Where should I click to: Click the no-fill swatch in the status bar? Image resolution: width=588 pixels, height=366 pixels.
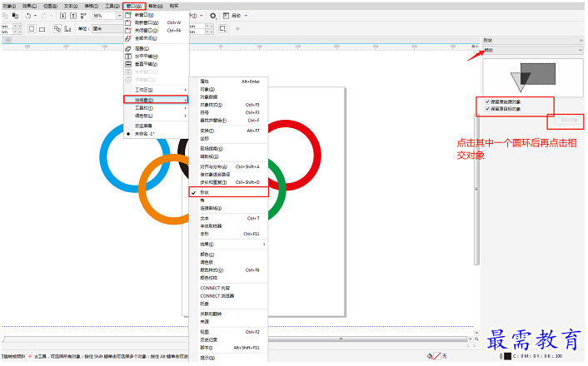[x=437, y=356]
